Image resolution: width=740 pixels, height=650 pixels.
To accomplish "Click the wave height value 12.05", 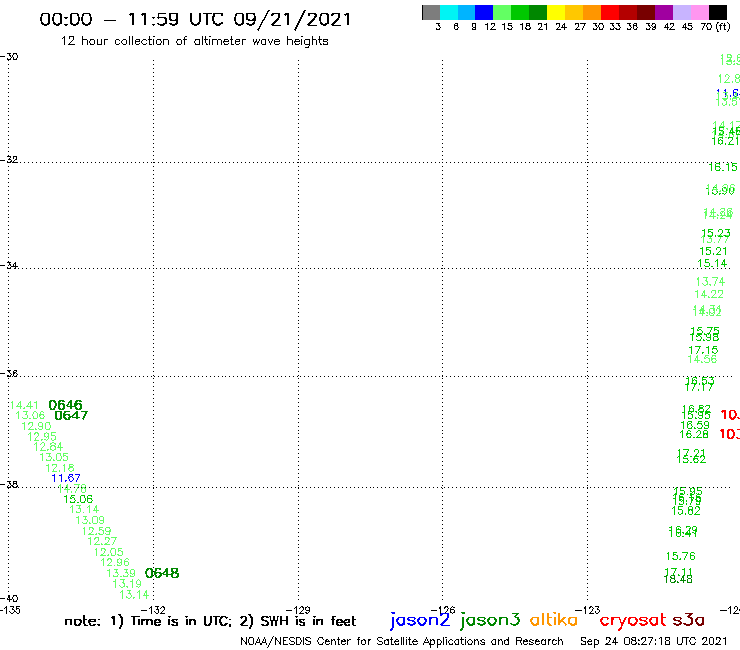I will pyautogui.click(x=109, y=552).
